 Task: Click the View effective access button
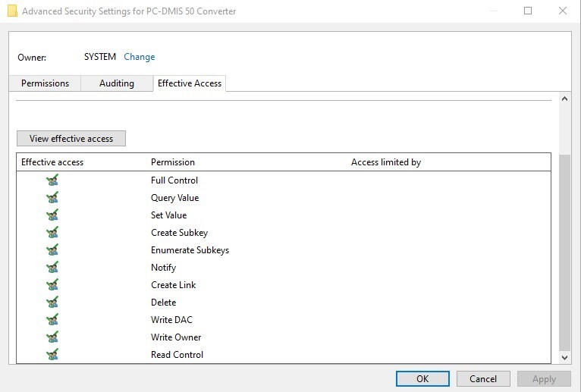tap(71, 139)
